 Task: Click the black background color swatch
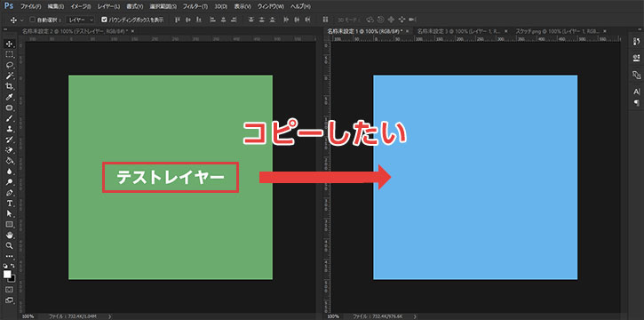click(12, 279)
